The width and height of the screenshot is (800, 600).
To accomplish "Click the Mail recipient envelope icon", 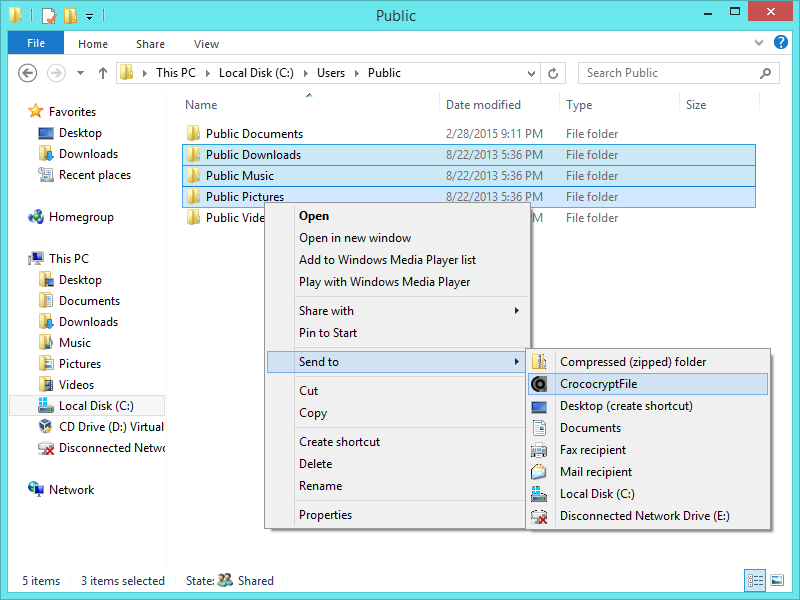I will click(x=540, y=472).
